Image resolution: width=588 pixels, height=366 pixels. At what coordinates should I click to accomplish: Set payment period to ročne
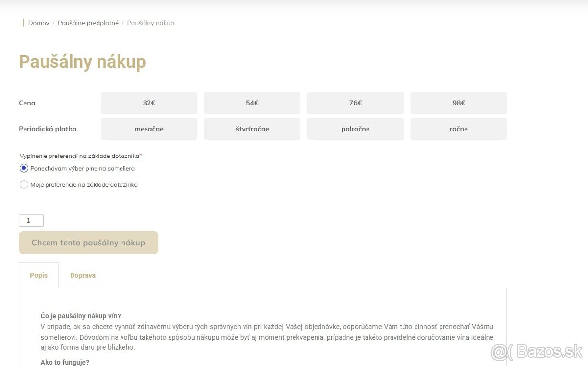(458, 129)
